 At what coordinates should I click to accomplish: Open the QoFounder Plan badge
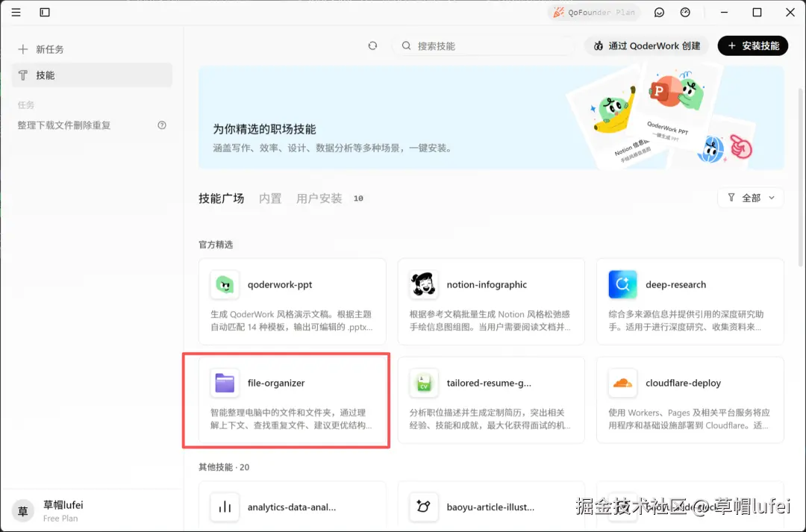[594, 13]
